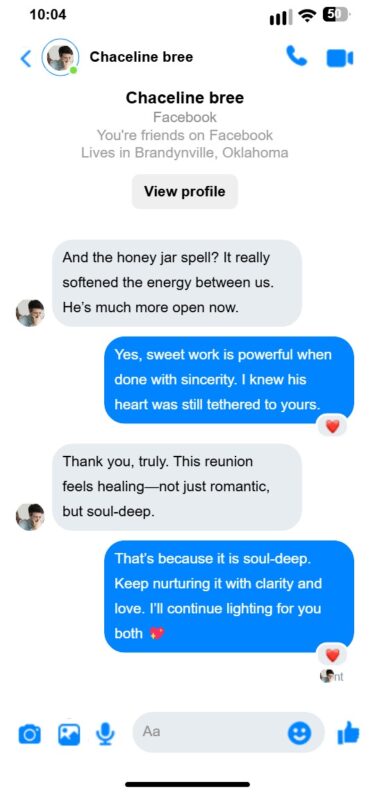Send a thumbs-up like
Viewport: 375px width, 800px height.
tap(348, 734)
